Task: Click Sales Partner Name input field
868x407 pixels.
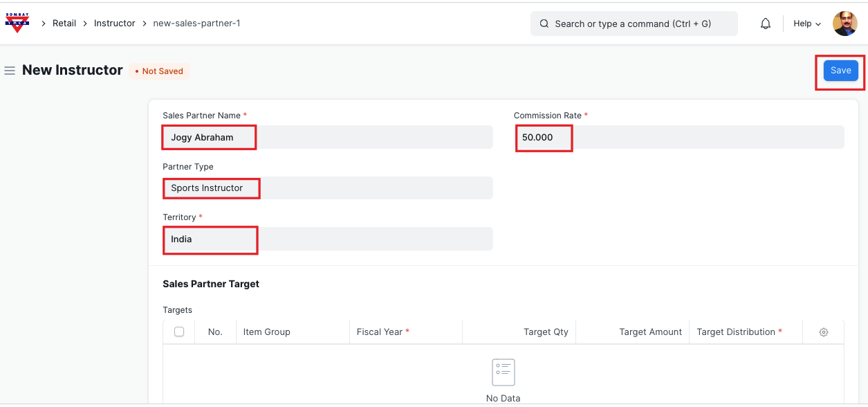Action: (327, 137)
